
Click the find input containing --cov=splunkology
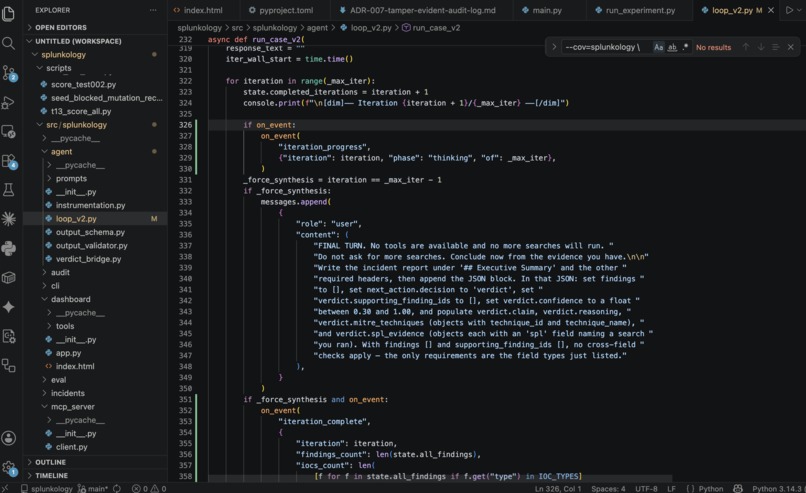point(607,47)
